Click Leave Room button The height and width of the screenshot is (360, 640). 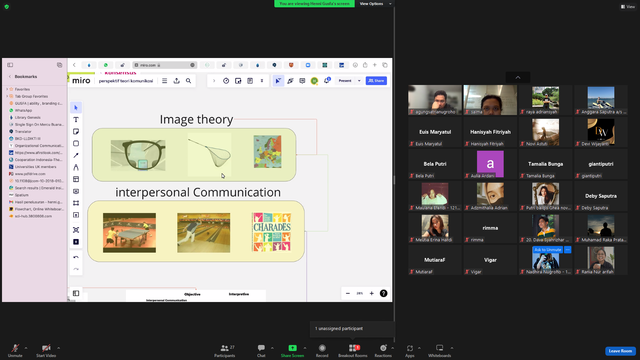point(620,351)
